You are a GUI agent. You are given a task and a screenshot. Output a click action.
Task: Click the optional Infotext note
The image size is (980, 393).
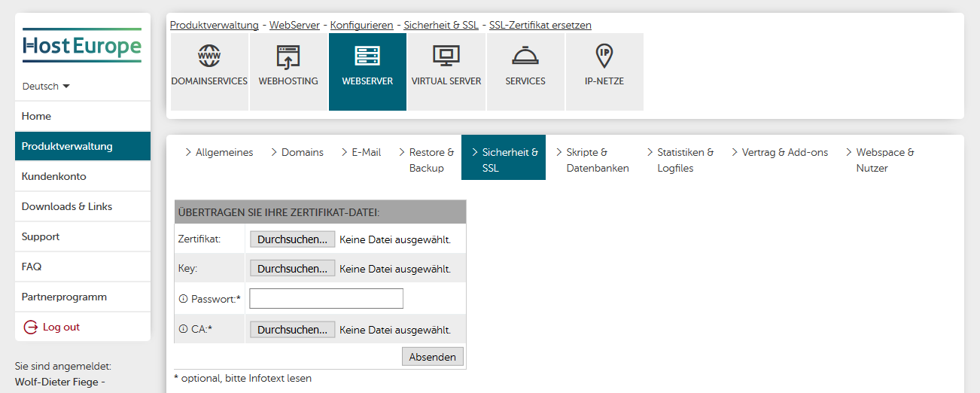(242, 378)
